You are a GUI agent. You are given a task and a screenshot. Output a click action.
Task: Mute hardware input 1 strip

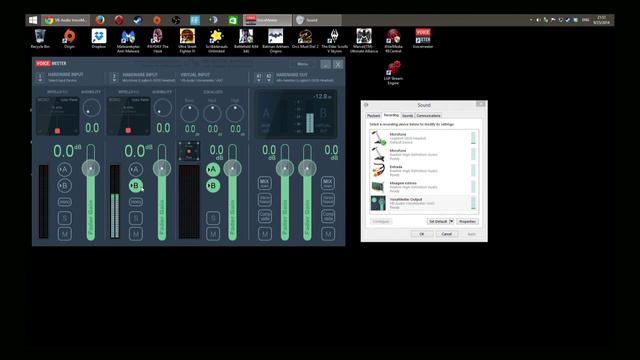pyautogui.click(x=64, y=234)
